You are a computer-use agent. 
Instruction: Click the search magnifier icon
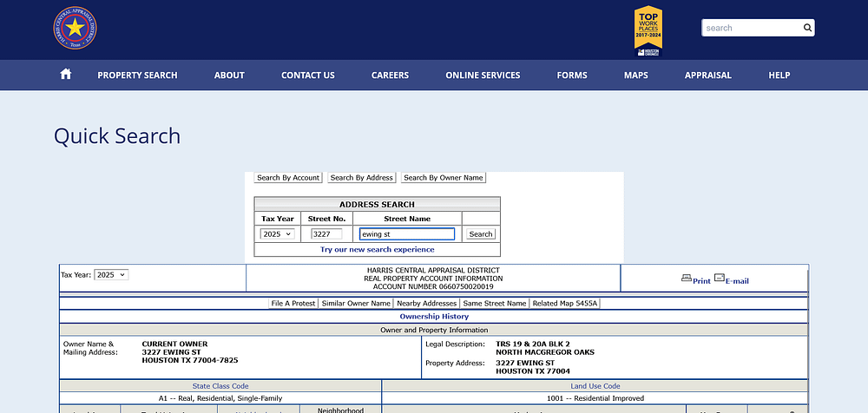[807, 28]
